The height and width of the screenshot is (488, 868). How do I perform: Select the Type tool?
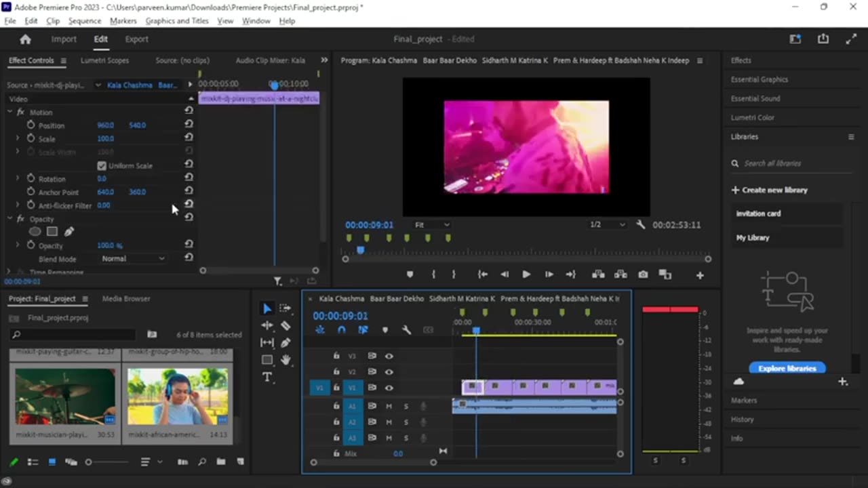(x=267, y=377)
